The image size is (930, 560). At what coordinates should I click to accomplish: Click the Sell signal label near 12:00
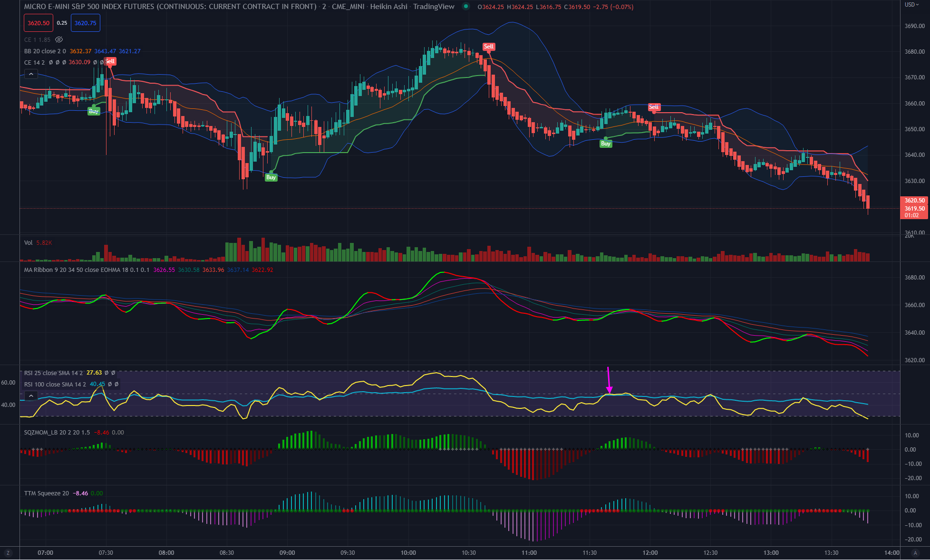tap(654, 107)
